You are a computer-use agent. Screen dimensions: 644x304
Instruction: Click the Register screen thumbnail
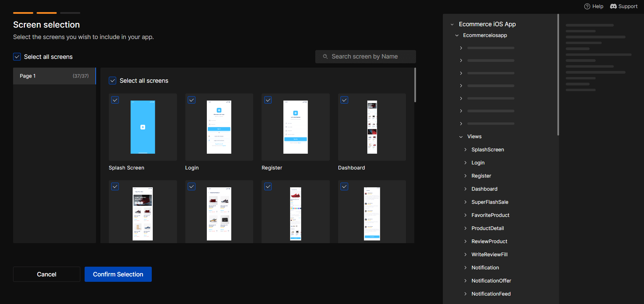point(295,127)
